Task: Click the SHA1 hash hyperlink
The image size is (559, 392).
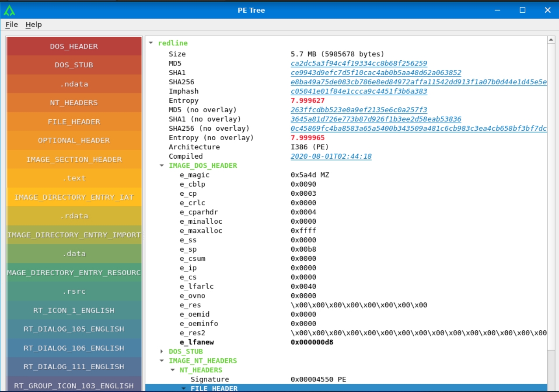Action: [375, 73]
